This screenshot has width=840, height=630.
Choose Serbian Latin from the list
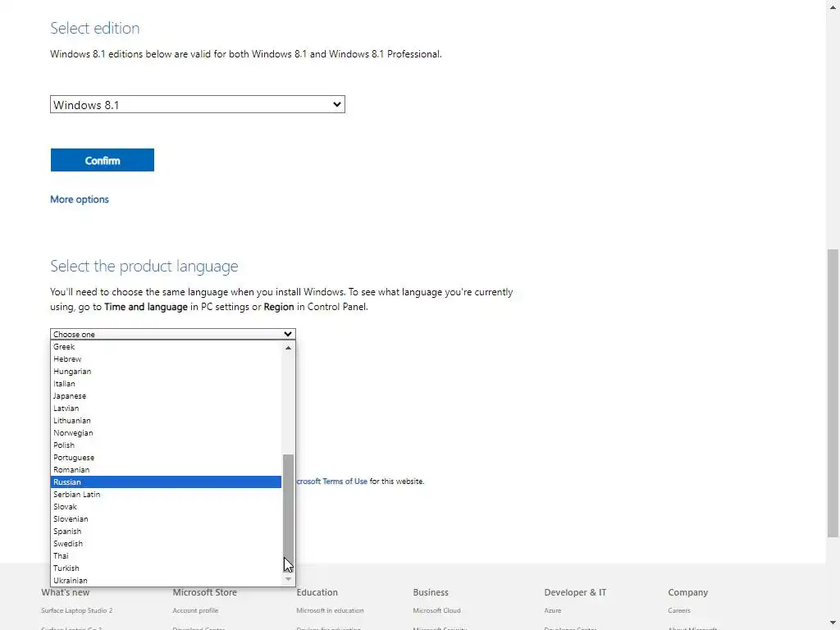point(166,495)
